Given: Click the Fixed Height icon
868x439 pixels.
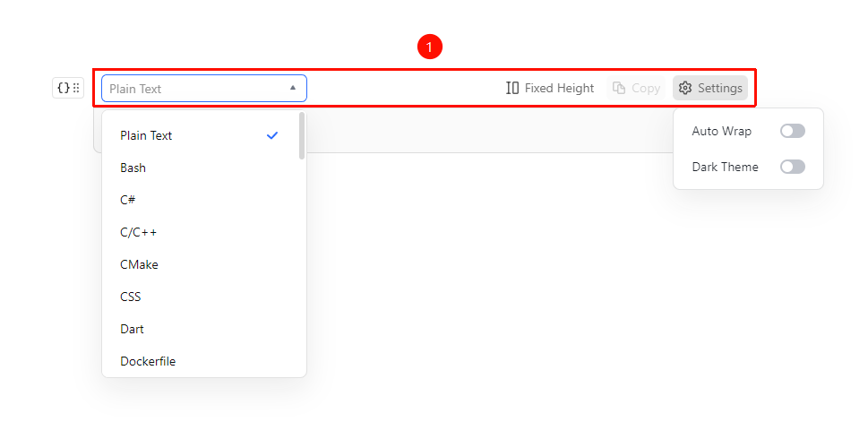Looking at the screenshot, I should tap(512, 88).
